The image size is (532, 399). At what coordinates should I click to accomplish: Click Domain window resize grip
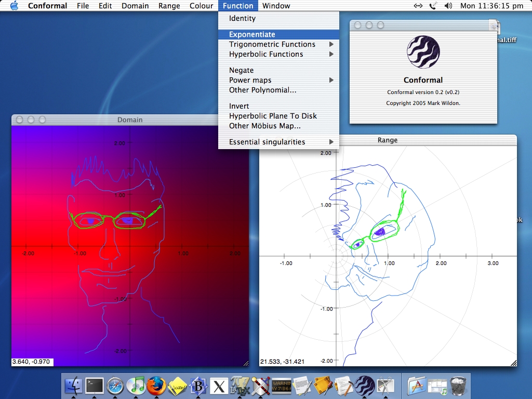point(246,363)
